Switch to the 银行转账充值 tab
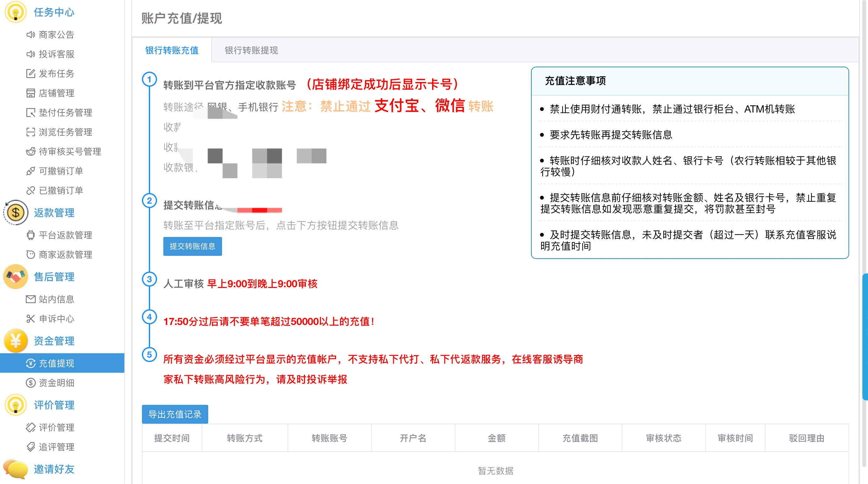The image size is (868, 484). click(172, 50)
